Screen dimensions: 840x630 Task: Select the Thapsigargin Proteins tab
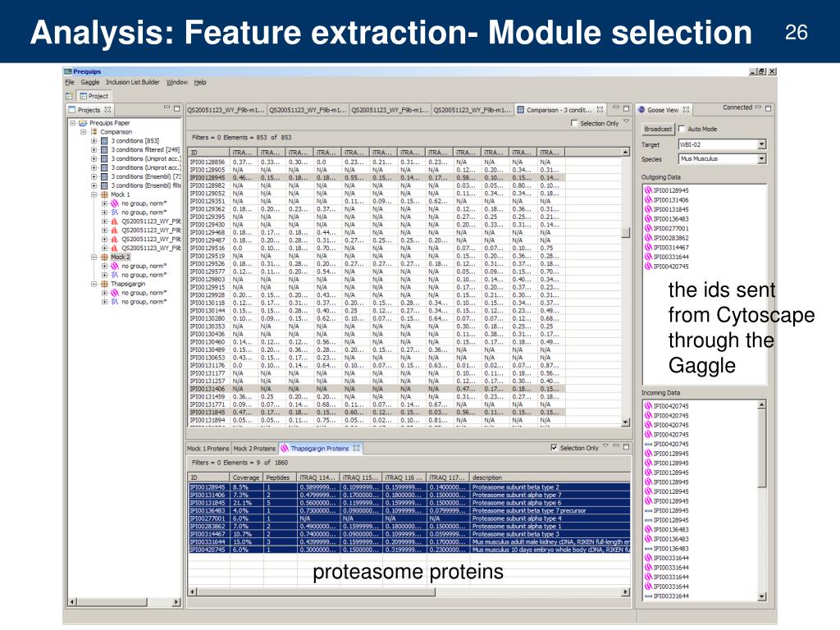point(319,449)
